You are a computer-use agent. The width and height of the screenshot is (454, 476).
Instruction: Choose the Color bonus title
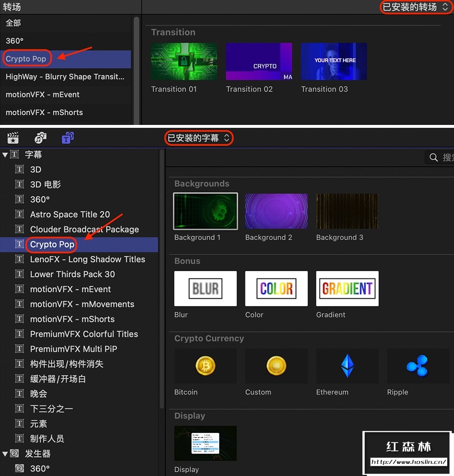(x=276, y=289)
